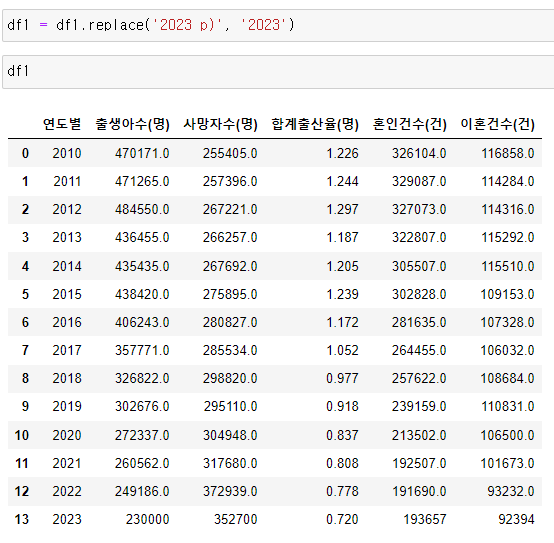The width and height of the screenshot is (554, 543).
Task: Click the fertility rate 1.244
Action: [342, 182]
